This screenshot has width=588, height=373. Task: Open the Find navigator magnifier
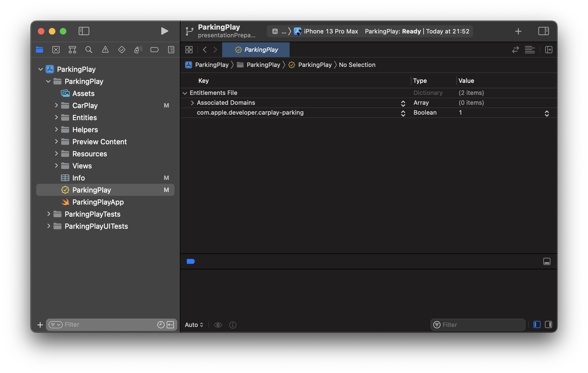coord(89,50)
